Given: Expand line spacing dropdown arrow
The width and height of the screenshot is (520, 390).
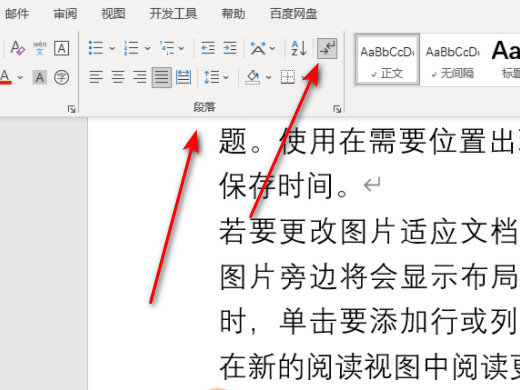Looking at the screenshot, I should pyautogui.click(x=226, y=78).
